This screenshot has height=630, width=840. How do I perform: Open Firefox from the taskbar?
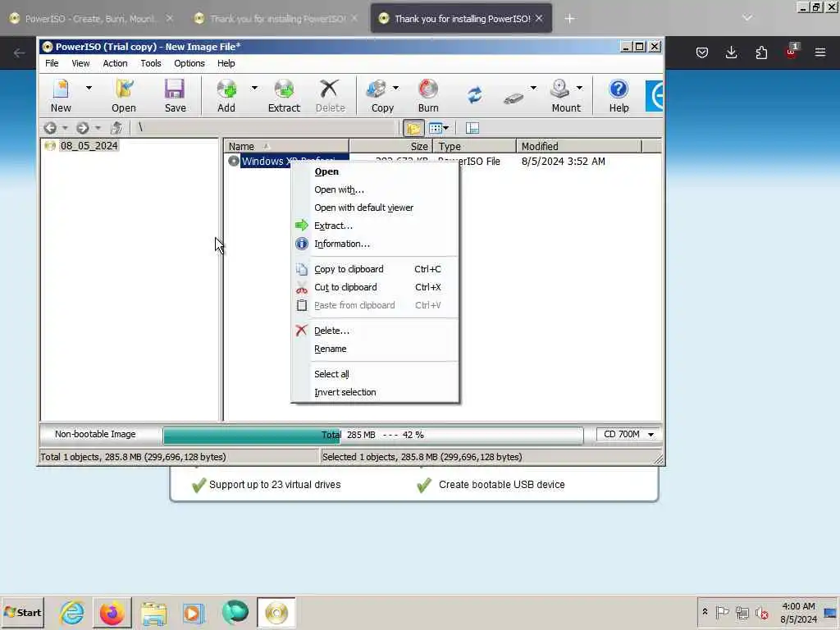tap(112, 613)
